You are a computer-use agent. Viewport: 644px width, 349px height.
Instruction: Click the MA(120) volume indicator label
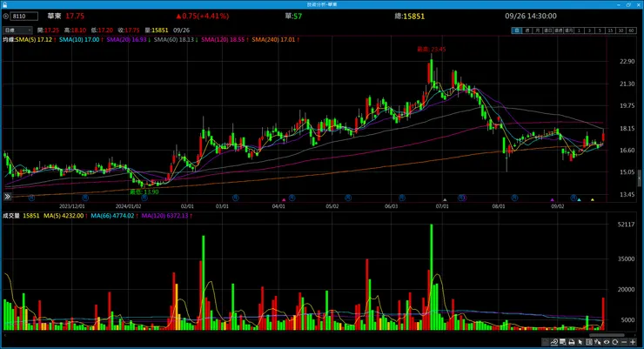[x=167, y=216]
